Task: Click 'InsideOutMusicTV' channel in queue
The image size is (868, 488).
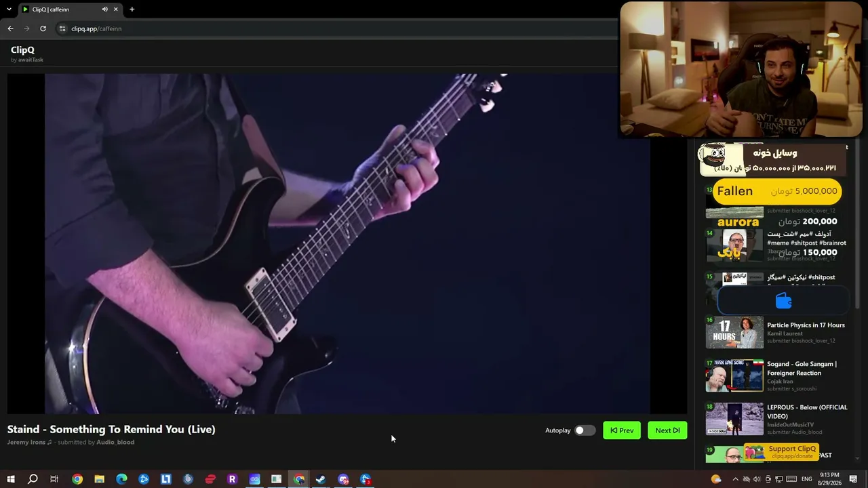Action: tap(790, 425)
